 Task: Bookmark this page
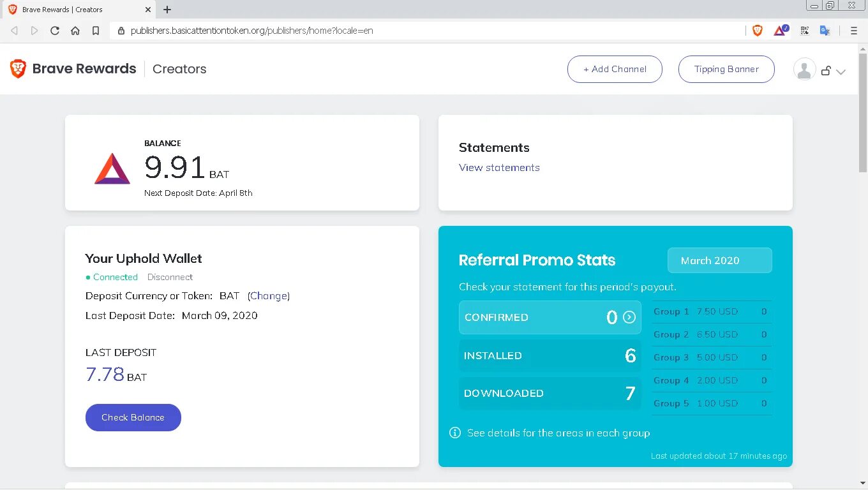coord(96,31)
